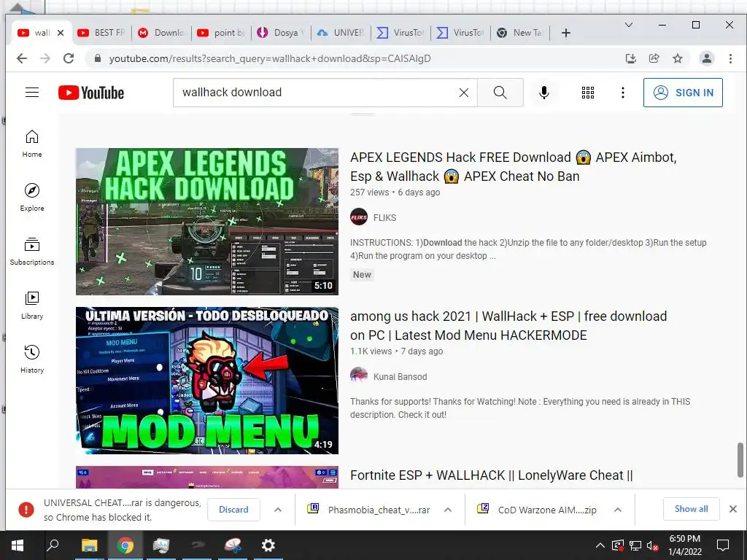Screen dimensions: 747x560
Task: Open a new tab with plus
Action: pos(565,32)
